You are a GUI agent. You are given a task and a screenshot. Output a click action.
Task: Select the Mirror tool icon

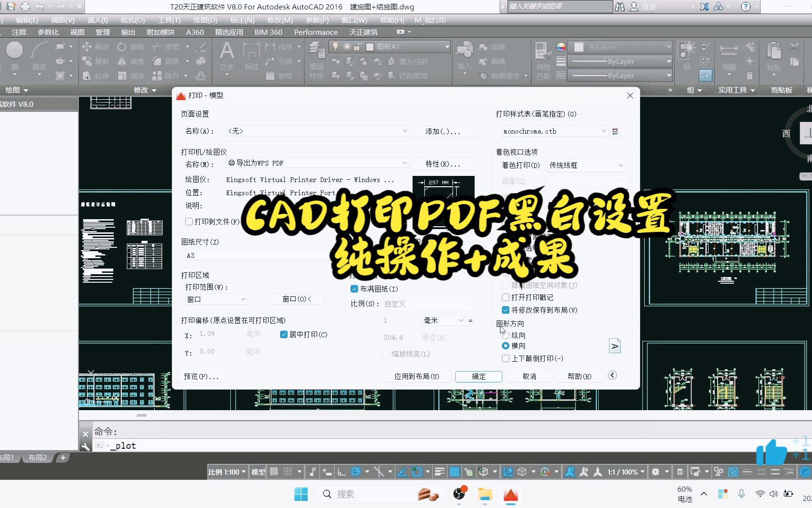click(122, 61)
